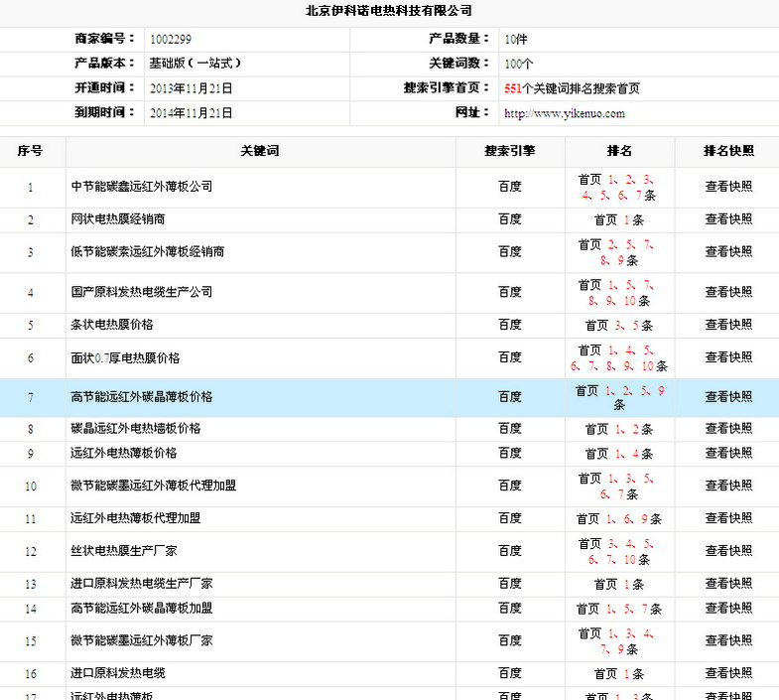Click ranking 首页 1、2条 for 碳晶远红外电热墙板价格
The height and width of the screenshot is (700, 779).
click(x=619, y=429)
